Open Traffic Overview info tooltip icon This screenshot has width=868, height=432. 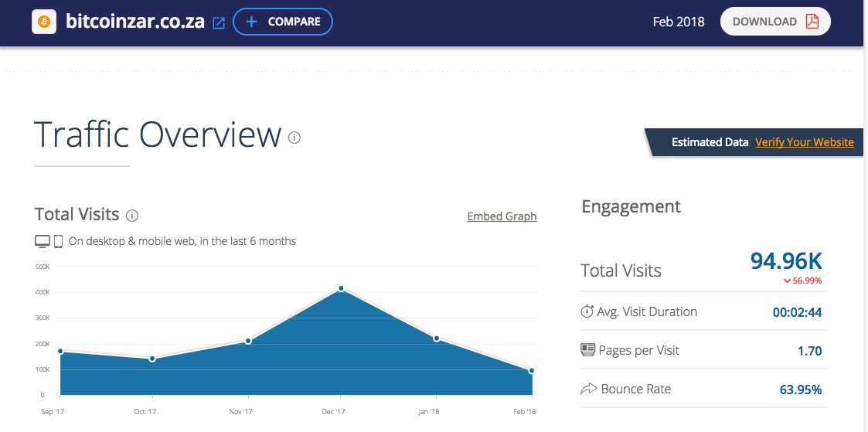pyautogui.click(x=294, y=138)
